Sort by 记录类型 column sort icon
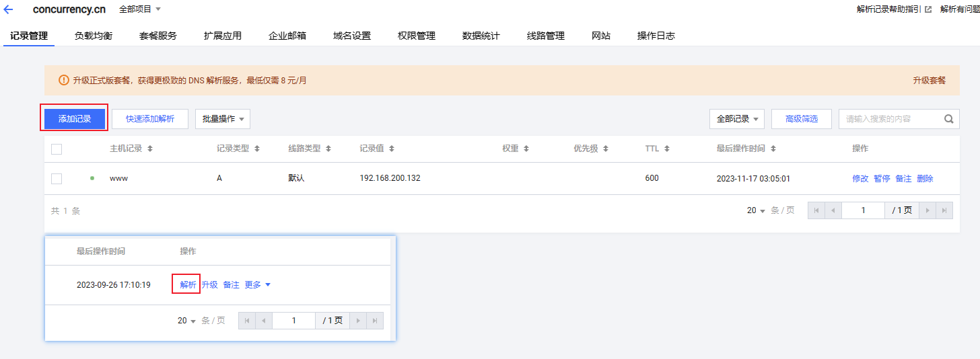This screenshot has width=980, height=359. click(x=256, y=149)
